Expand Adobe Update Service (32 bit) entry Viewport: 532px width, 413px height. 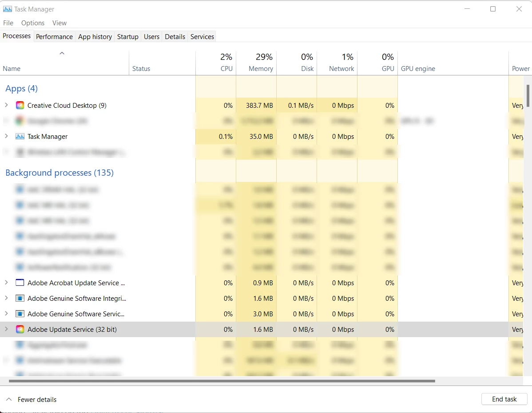pos(6,329)
